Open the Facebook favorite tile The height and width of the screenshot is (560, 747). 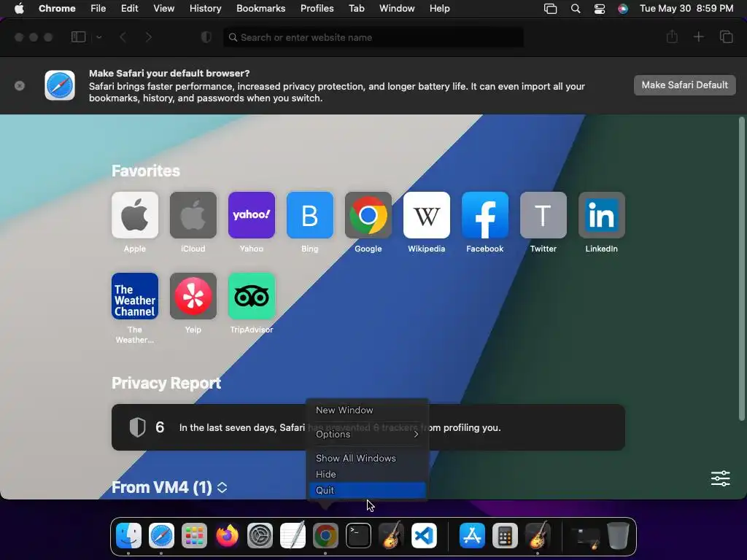485,215
